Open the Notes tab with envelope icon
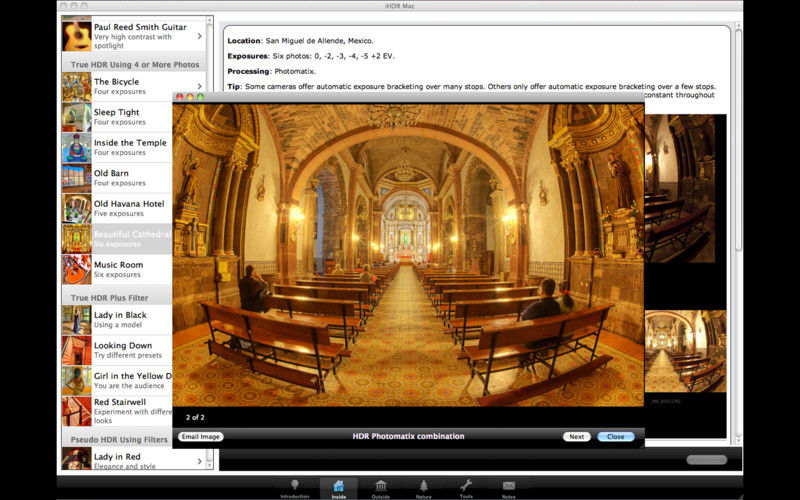 pyautogui.click(x=509, y=489)
